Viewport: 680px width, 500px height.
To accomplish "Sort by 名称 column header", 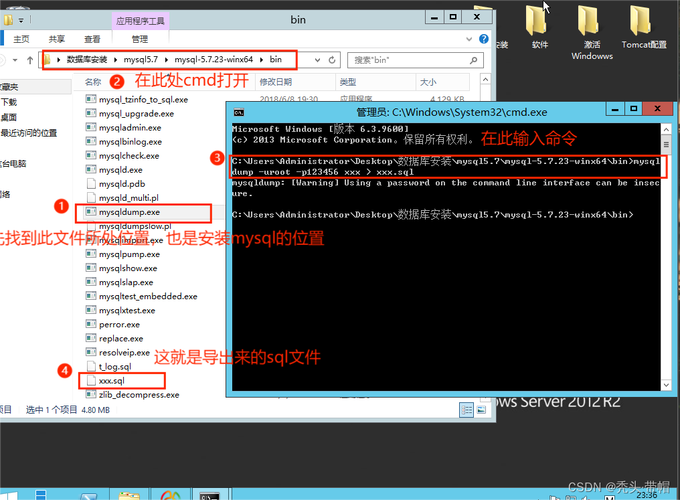I will click(93, 82).
